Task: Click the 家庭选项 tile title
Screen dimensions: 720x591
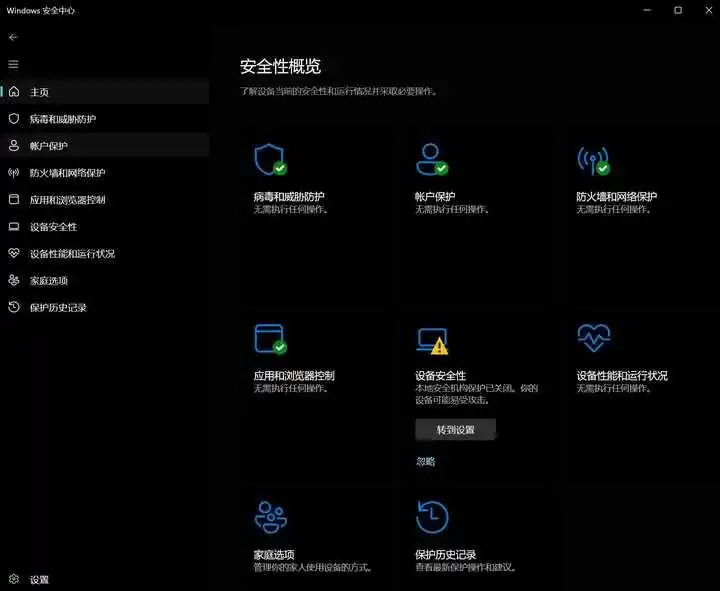Action: (274, 554)
